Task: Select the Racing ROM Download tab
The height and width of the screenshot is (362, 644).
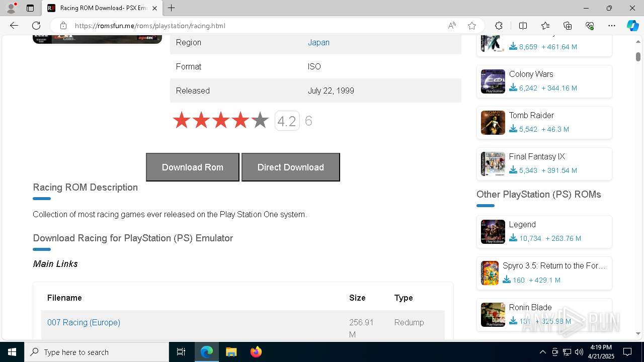Action: (x=102, y=8)
